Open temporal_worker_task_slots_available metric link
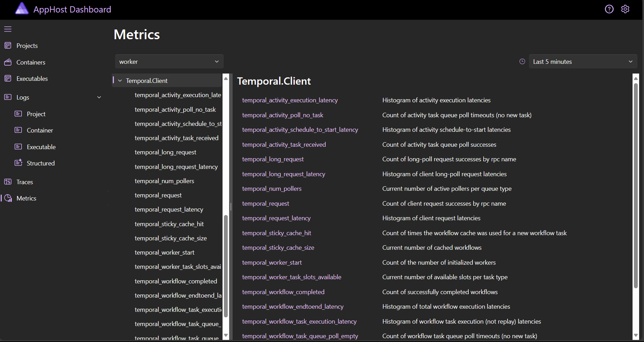This screenshot has width=644, height=342. [x=292, y=277]
